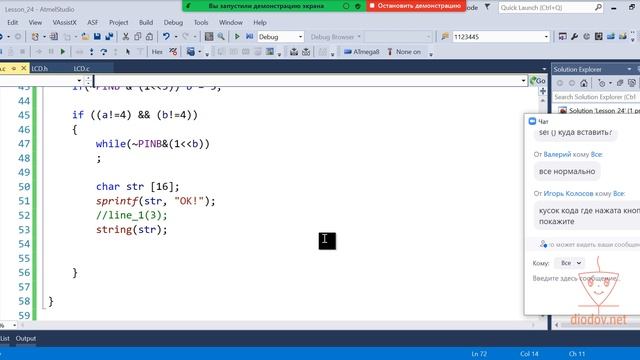
Task: Open the chat recipient 'Все' dropdown
Action: tap(570, 263)
